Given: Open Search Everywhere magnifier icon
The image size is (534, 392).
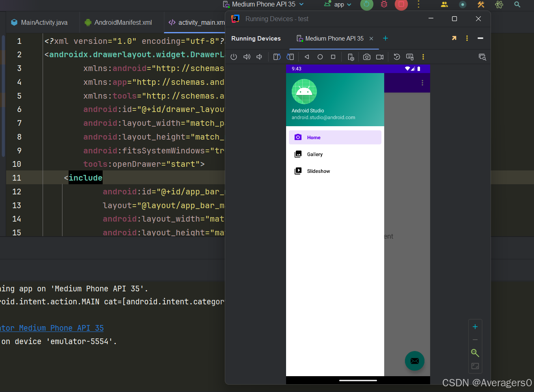Looking at the screenshot, I should [x=517, y=4].
